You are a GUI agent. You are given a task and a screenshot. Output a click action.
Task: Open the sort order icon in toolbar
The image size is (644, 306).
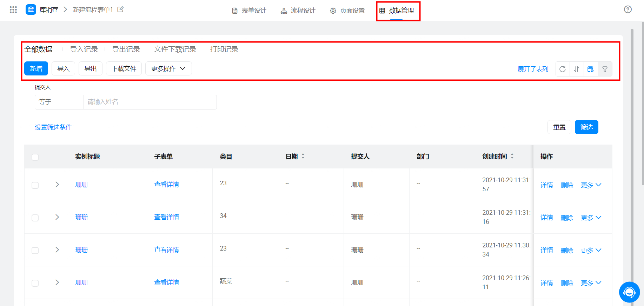[x=576, y=69]
